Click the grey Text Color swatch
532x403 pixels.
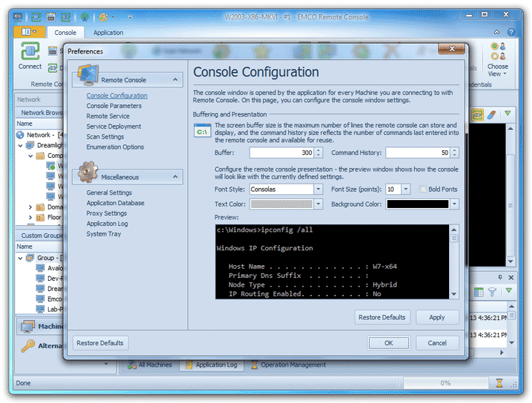tap(282, 204)
